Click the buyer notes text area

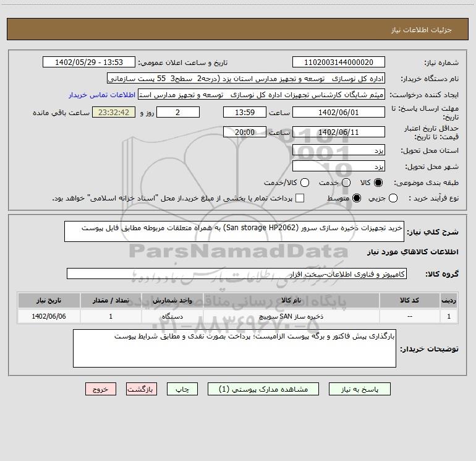tap(234, 348)
